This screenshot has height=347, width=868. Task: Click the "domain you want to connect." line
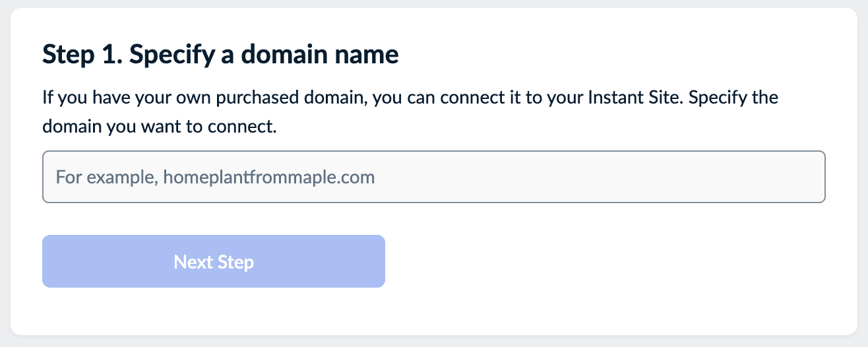(x=158, y=126)
